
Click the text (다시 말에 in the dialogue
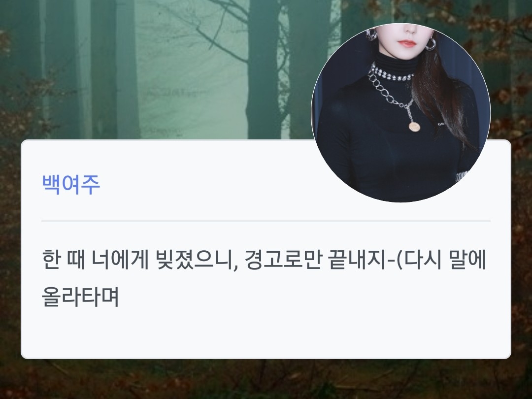[x=441, y=259]
